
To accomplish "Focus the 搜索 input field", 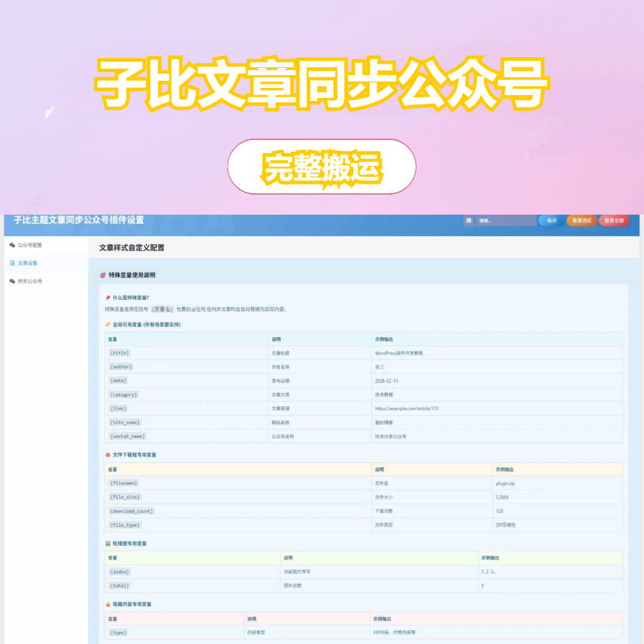I will [x=506, y=220].
